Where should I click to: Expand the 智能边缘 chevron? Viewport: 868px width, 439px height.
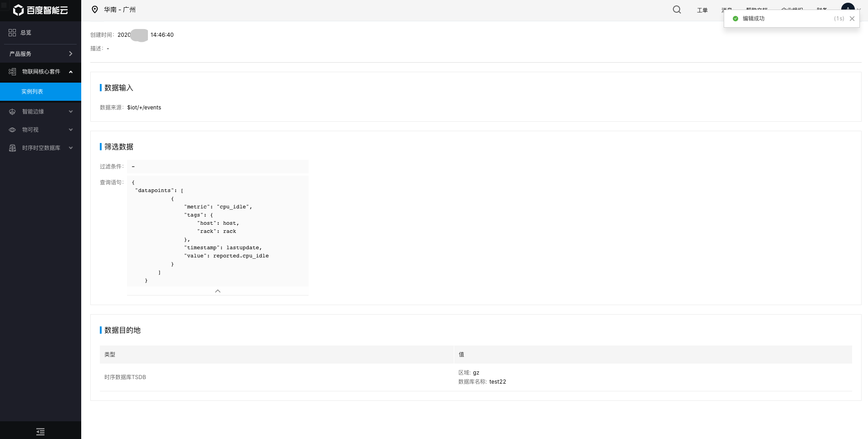71,112
